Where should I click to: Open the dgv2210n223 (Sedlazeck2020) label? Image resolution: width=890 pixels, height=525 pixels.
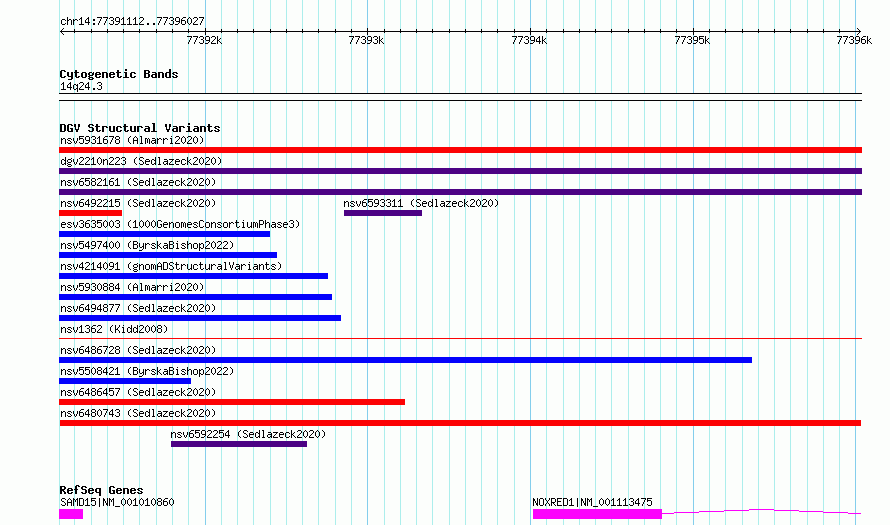click(x=141, y=161)
